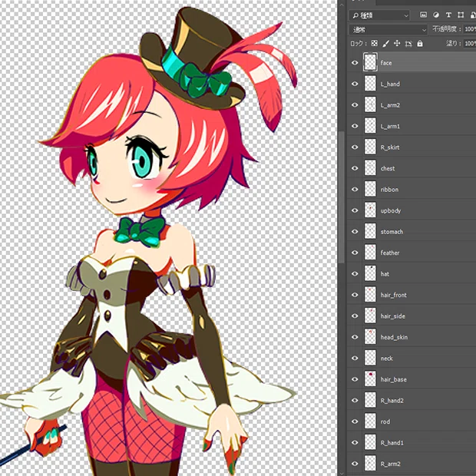Image resolution: width=476 pixels, height=476 pixels.
Task: Toggle visibility of R_skirt layer
Action: click(x=355, y=147)
